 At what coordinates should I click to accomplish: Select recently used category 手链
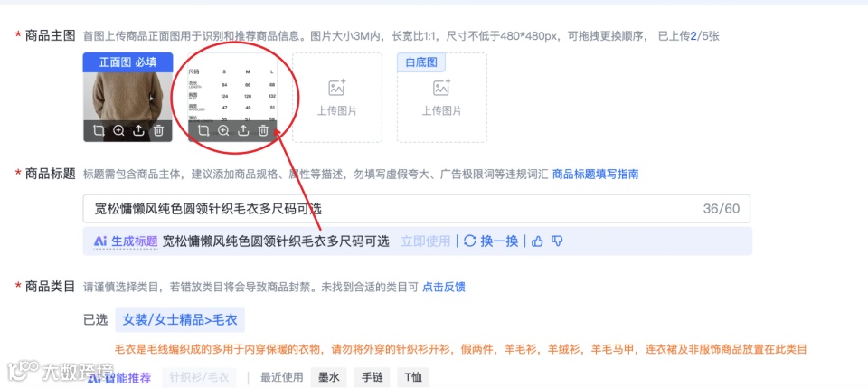tap(372, 377)
